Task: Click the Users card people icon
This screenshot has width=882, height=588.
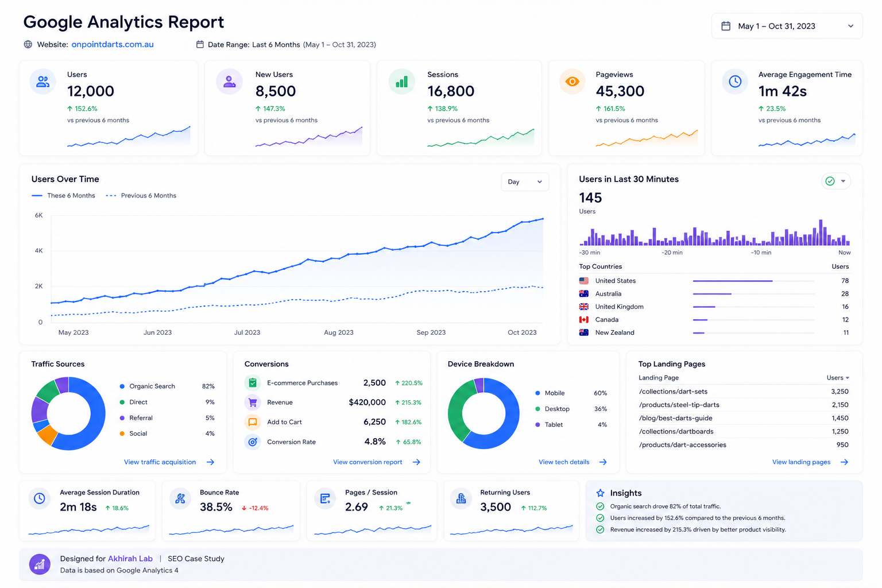Action: coord(43,82)
